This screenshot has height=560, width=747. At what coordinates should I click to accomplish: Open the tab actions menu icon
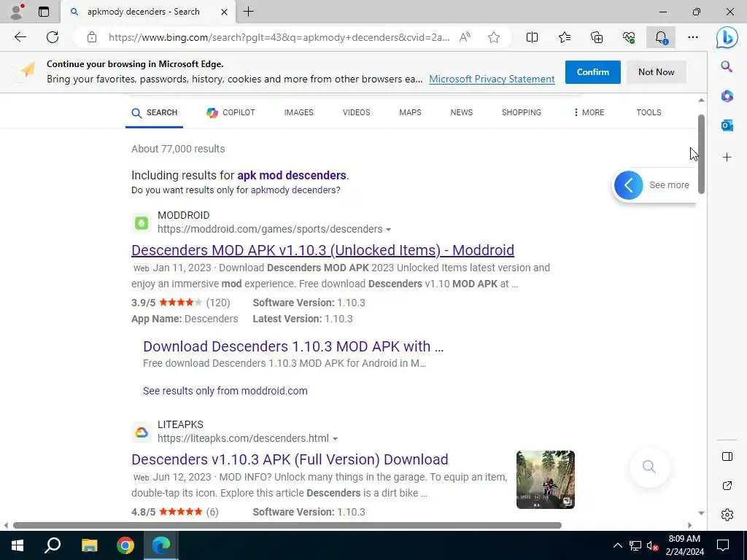pos(43,12)
